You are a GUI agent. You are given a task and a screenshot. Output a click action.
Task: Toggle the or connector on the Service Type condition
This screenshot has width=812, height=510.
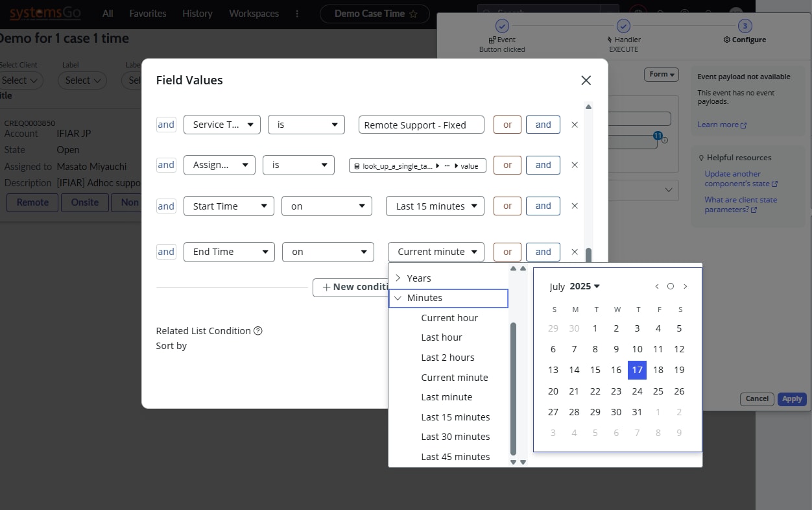point(507,125)
